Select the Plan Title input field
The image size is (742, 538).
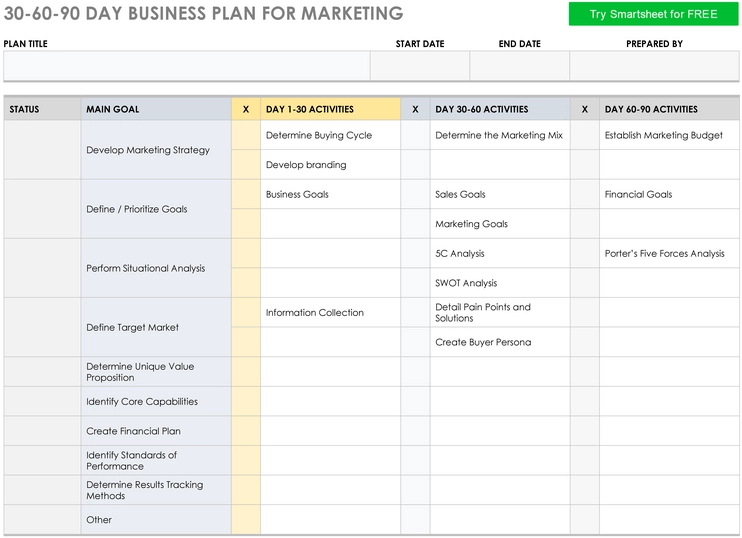[187, 66]
